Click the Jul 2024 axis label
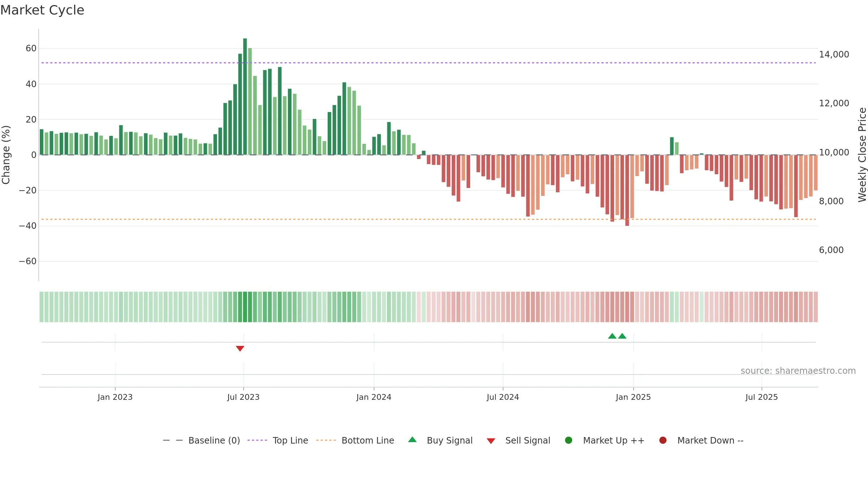Image resolution: width=868 pixels, height=488 pixels. pyautogui.click(x=503, y=397)
